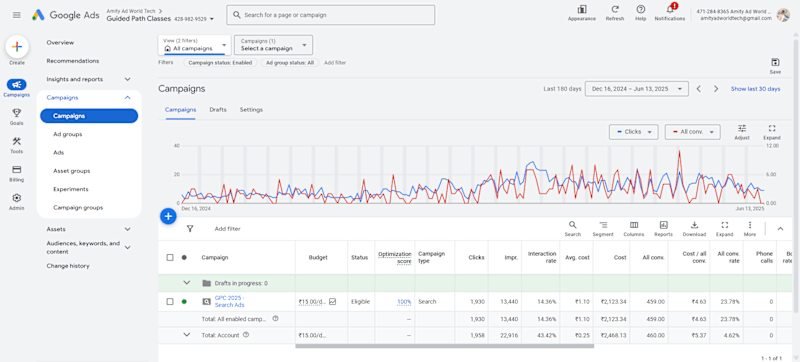Open the date range Dec 16, 2024 dropdown
Viewport: 800px width, 362px height.
tap(636, 89)
